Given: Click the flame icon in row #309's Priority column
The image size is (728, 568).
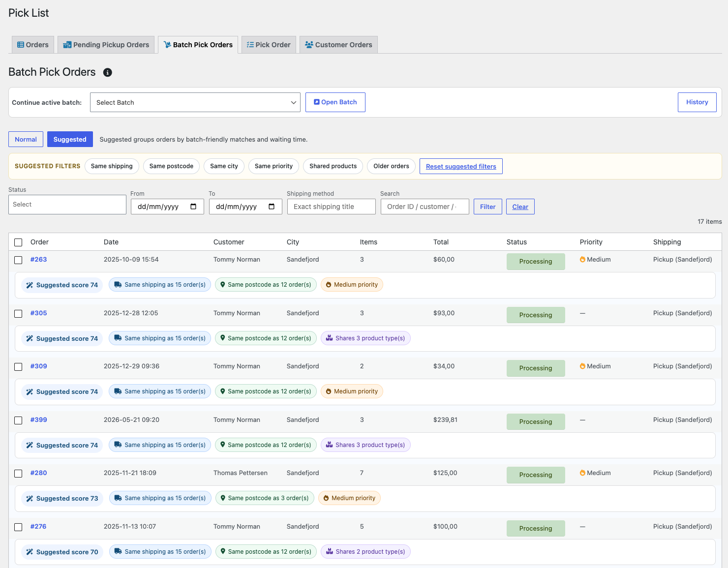Looking at the screenshot, I should pos(582,366).
